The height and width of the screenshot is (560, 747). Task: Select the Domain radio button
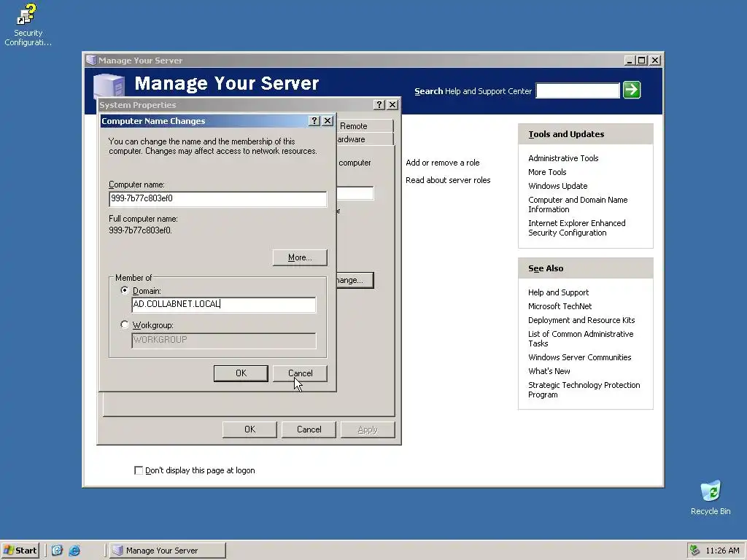pyautogui.click(x=125, y=290)
